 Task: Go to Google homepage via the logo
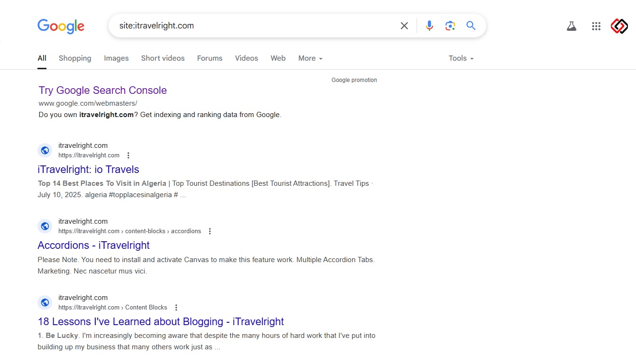[x=61, y=26]
